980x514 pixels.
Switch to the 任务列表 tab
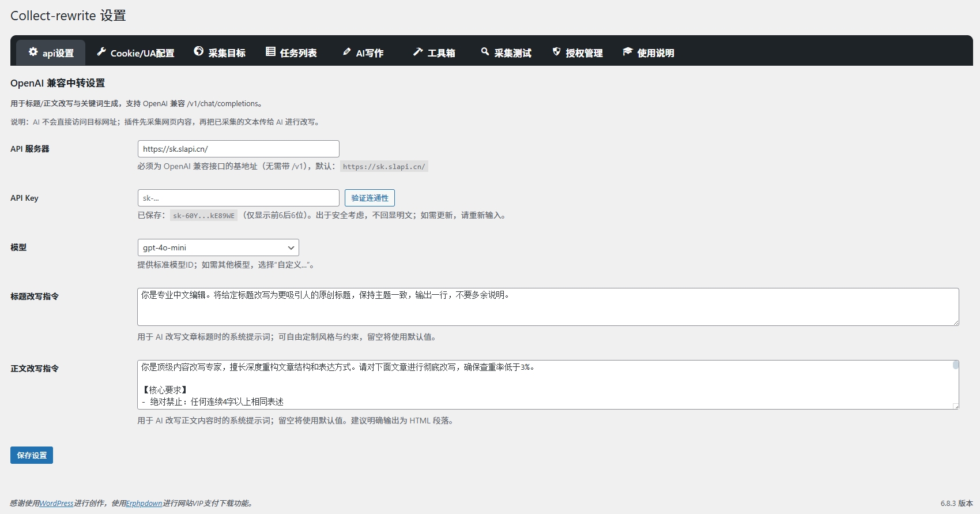pos(297,53)
